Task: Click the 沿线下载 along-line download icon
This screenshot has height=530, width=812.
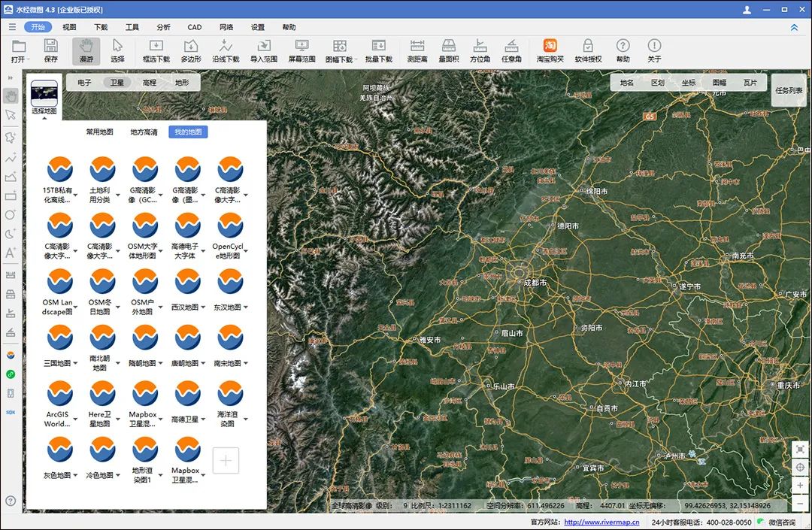Action: click(x=226, y=50)
